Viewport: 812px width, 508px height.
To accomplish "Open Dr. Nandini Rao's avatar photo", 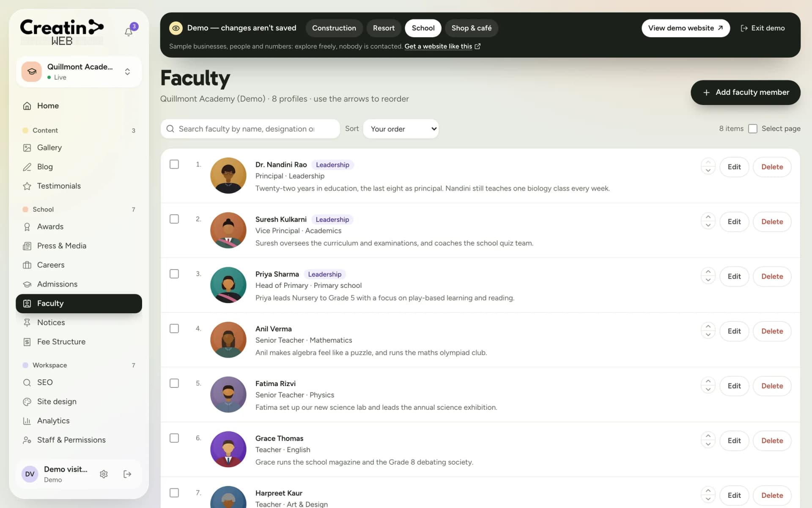I will (x=228, y=176).
